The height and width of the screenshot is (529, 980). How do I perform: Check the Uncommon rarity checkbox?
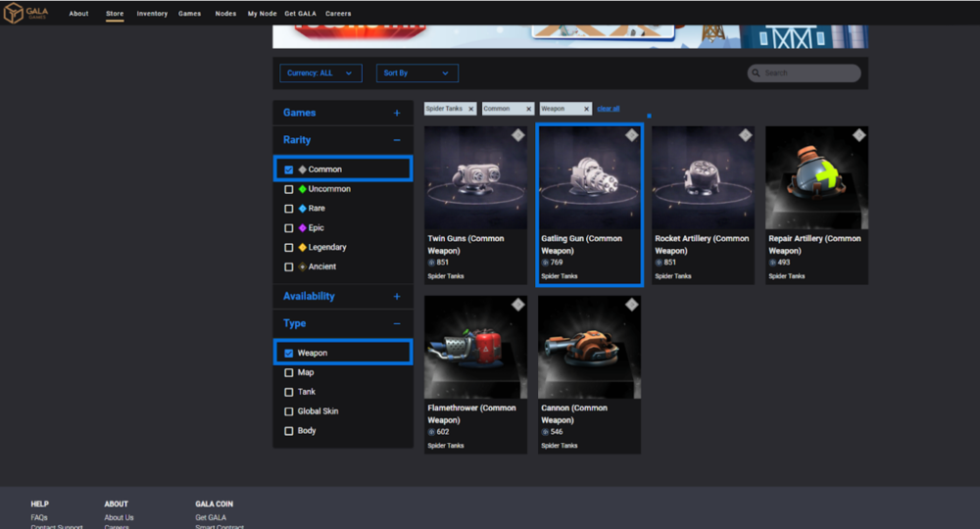coord(289,189)
